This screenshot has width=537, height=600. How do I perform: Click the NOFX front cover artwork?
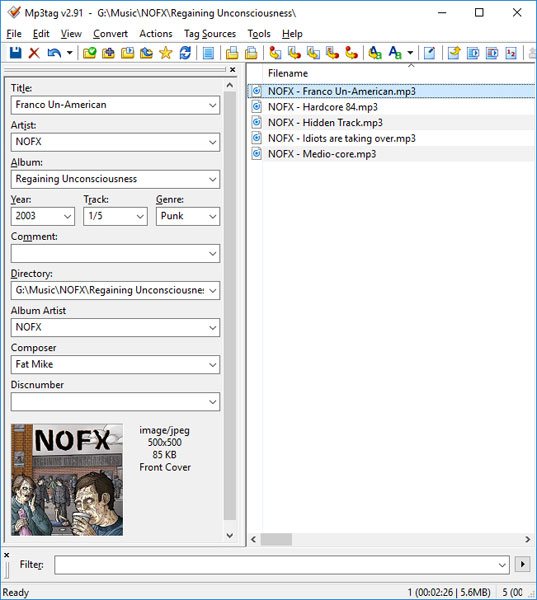pos(67,479)
